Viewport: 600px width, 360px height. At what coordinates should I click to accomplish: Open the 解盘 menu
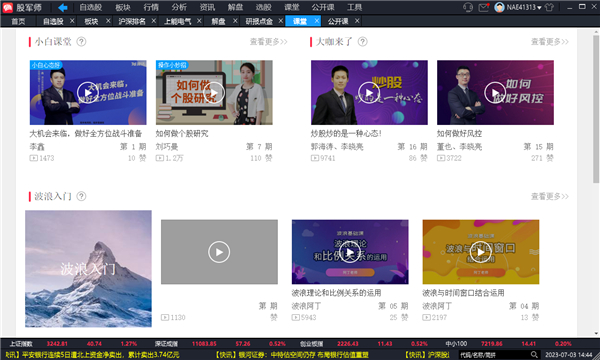[235, 7]
